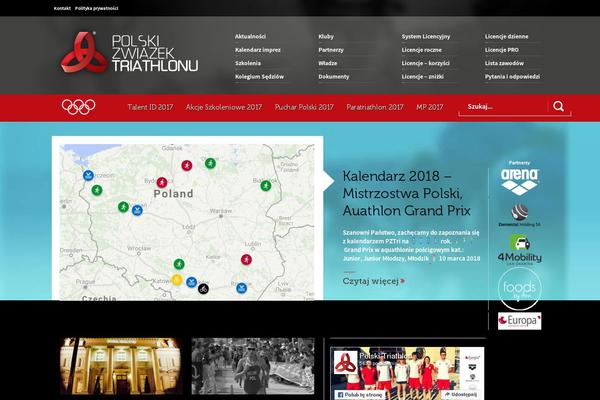Open Licencje – zniżki link

422,77
